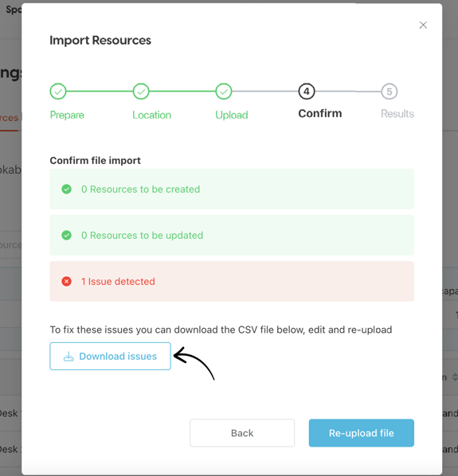Click the Confirm step label
This screenshot has width=458, height=476.
pos(320,114)
